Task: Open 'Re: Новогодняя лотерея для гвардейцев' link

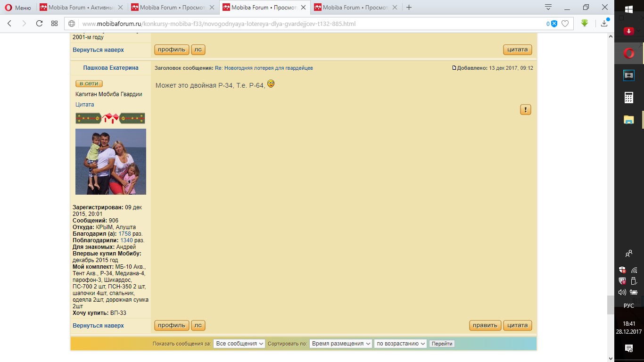Action: 264,68
